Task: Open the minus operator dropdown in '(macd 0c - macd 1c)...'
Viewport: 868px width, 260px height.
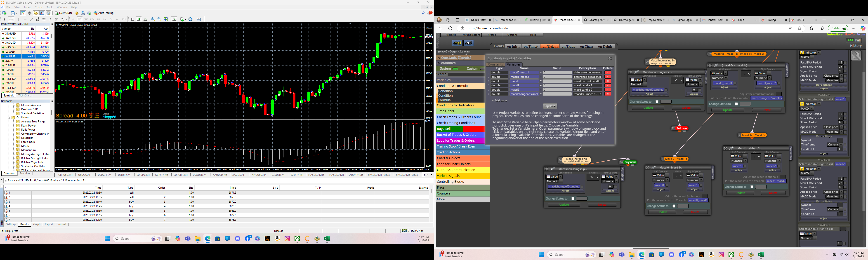Action: click(x=746, y=74)
